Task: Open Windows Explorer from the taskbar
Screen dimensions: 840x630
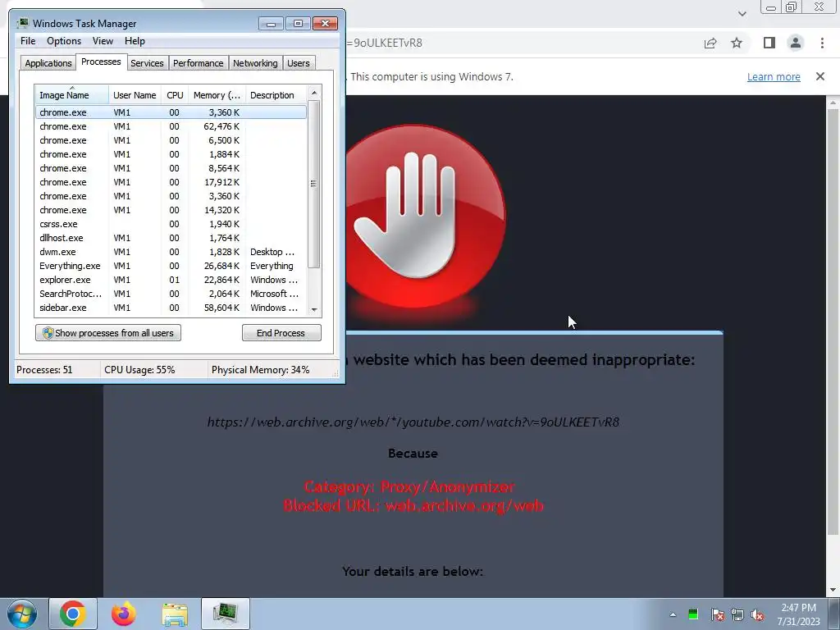Action: click(x=176, y=614)
